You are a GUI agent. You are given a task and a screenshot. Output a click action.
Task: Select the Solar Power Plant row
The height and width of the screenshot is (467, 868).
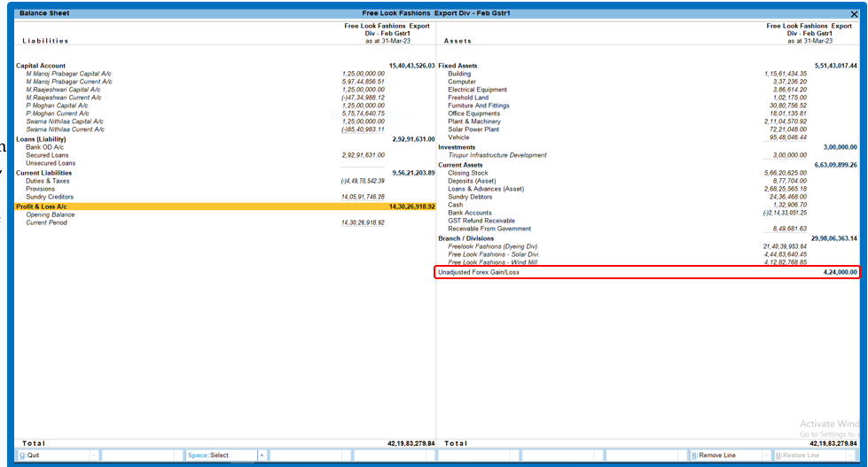click(473, 129)
